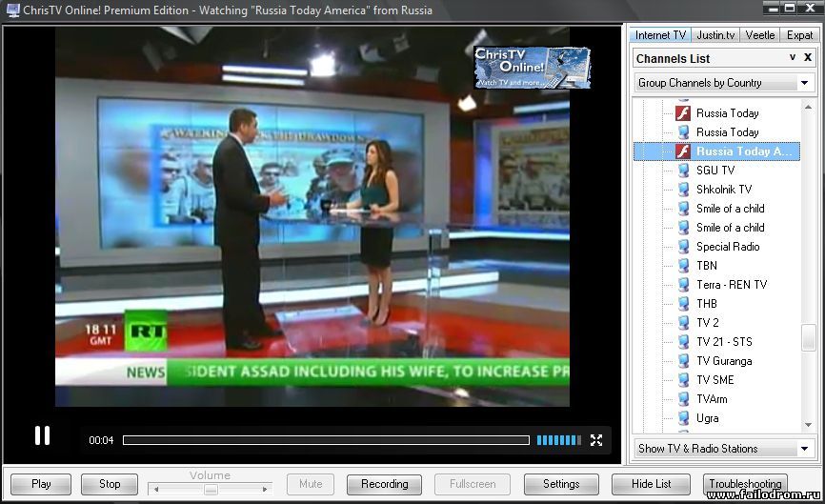This screenshot has width=825, height=504.
Task: Select the highlighted Russia Today A... entry
Action: coord(716,151)
